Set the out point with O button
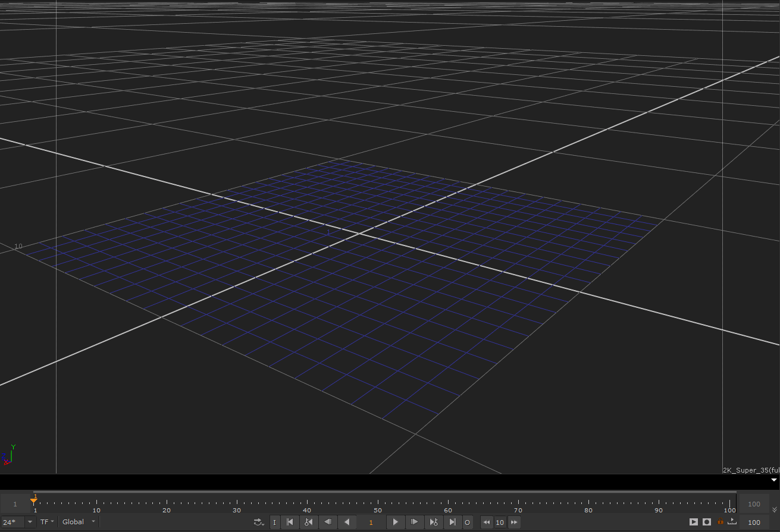The width and height of the screenshot is (780, 532). (468, 522)
